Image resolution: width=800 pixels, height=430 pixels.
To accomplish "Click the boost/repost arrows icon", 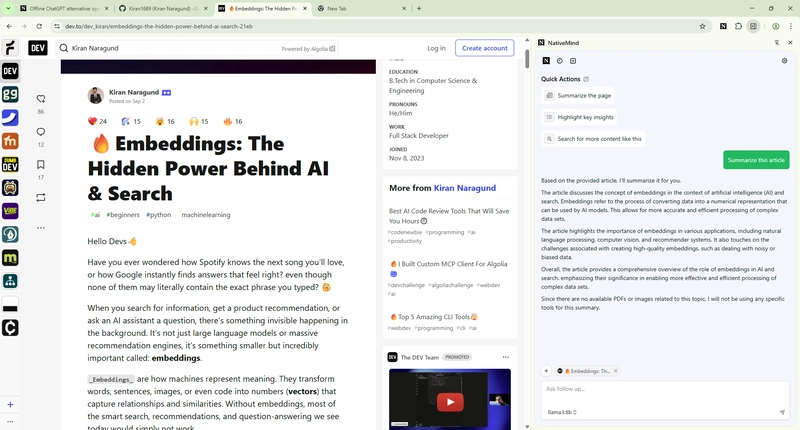I will click(x=41, y=197).
